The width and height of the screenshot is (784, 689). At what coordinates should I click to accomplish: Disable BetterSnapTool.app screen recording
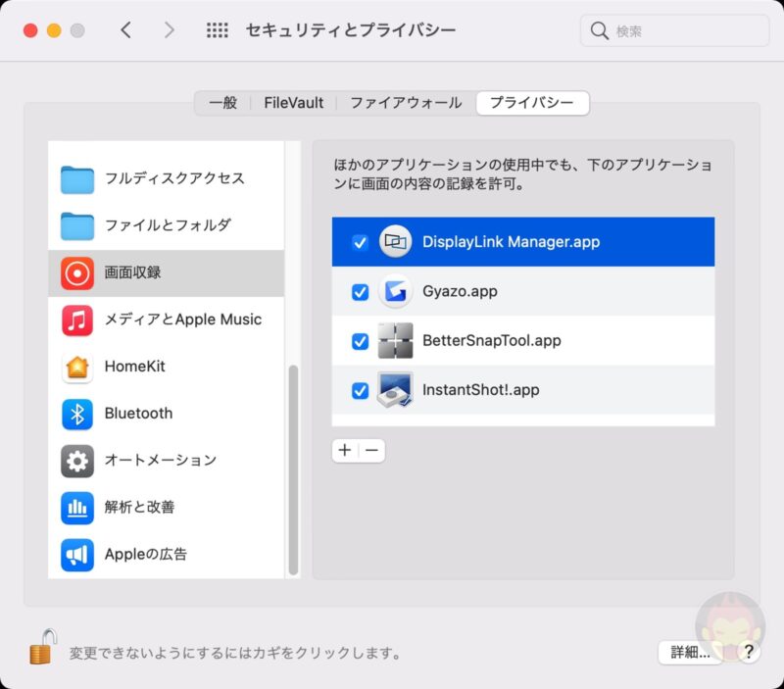point(361,340)
